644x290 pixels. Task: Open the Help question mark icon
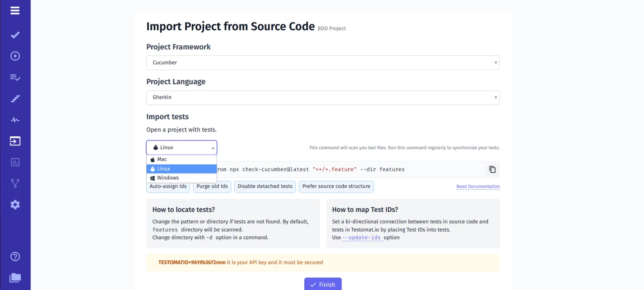(x=15, y=257)
